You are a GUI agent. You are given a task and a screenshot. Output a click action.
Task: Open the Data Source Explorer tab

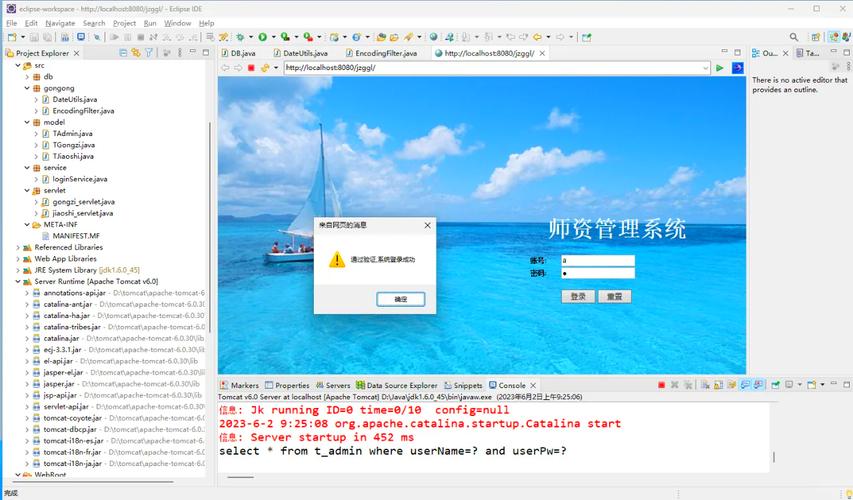pos(397,385)
